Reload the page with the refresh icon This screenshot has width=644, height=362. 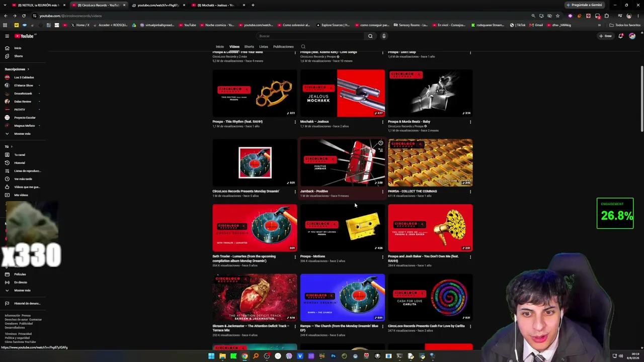[24, 16]
